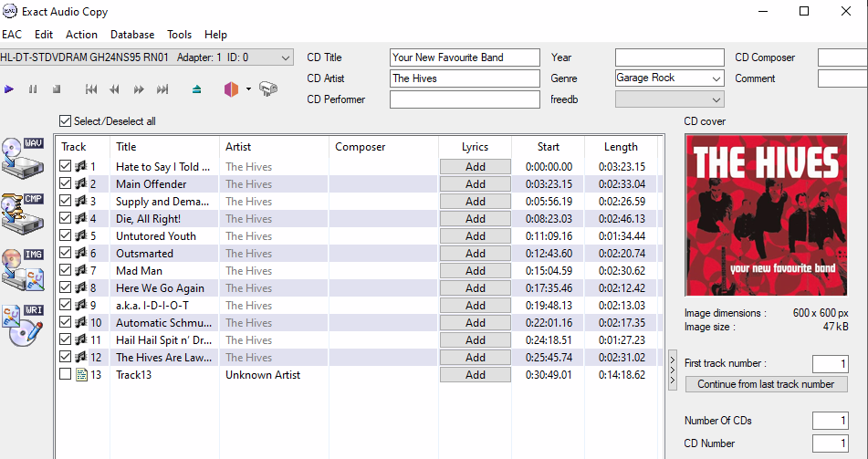Click the IMG copy image icon

click(23, 268)
